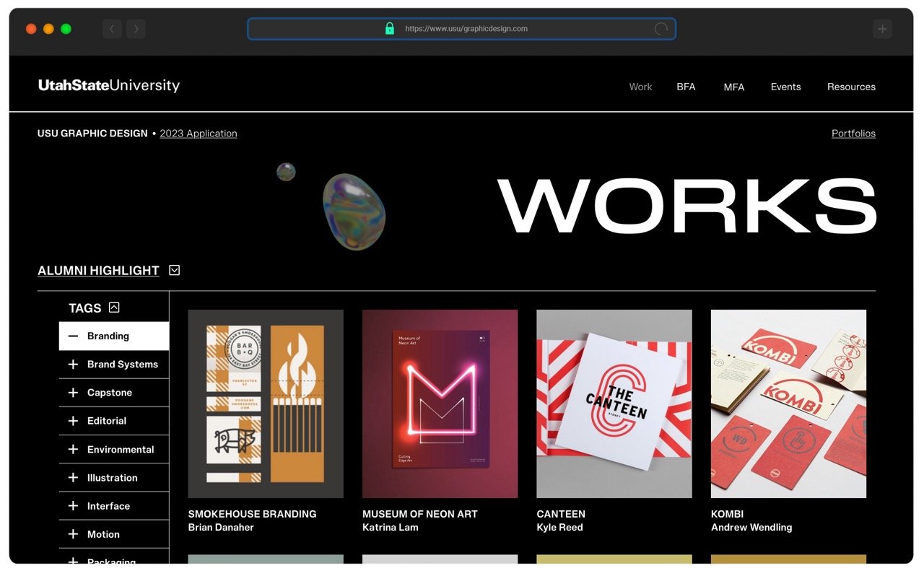This screenshot has height=584, width=924.
Task: Open the MFA nav item
Action: point(733,87)
